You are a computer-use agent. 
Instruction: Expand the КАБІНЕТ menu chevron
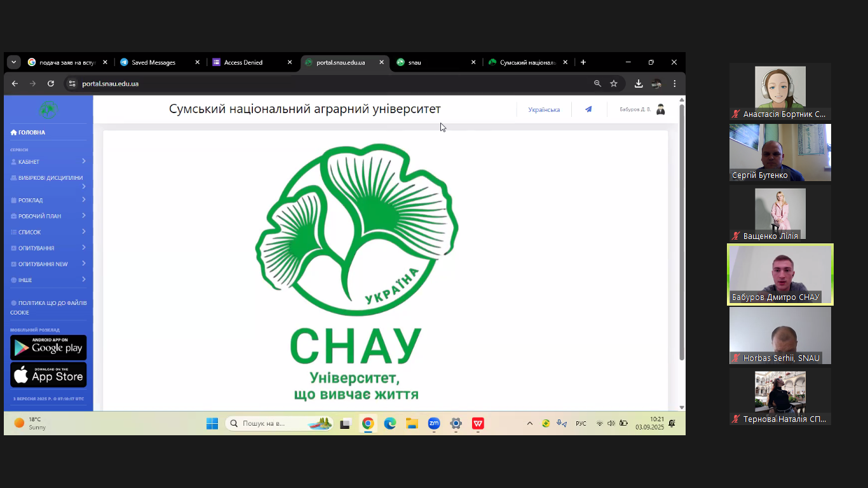[83, 161]
